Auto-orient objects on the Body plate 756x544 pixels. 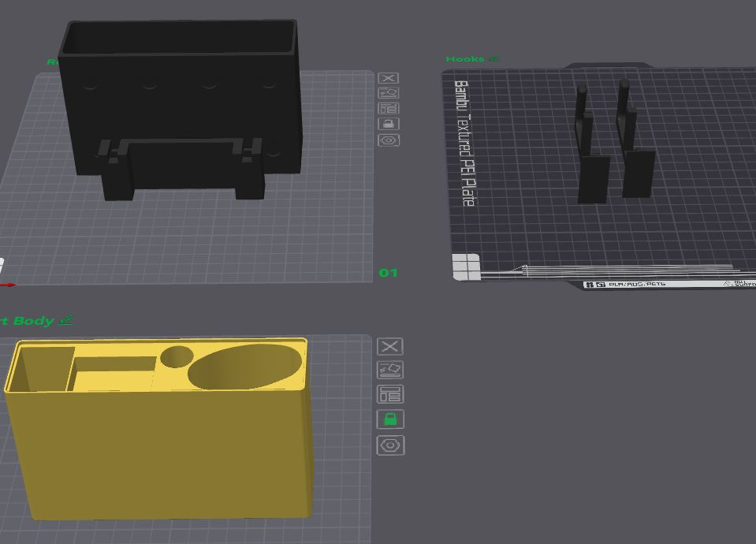pos(390,370)
